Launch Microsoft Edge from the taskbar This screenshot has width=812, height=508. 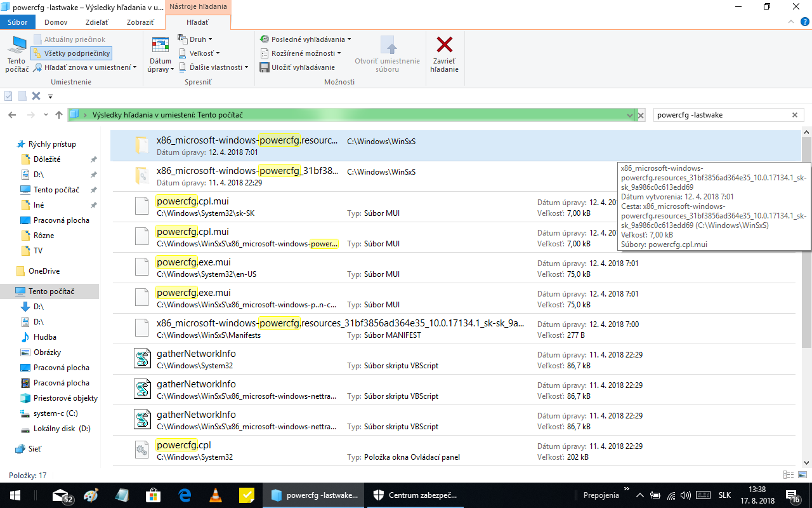click(x=185, y=495)
